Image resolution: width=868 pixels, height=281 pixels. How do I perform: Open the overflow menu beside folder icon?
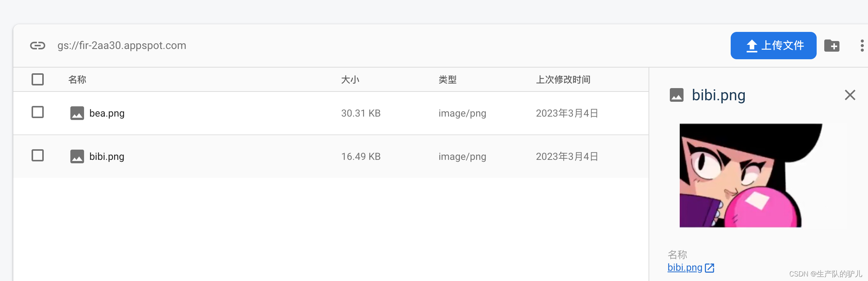click(x=862, y=45)
